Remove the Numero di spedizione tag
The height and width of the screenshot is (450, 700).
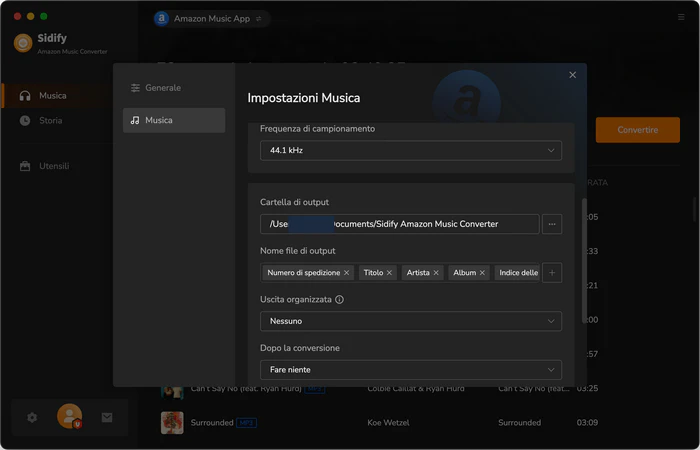point(346,273)
